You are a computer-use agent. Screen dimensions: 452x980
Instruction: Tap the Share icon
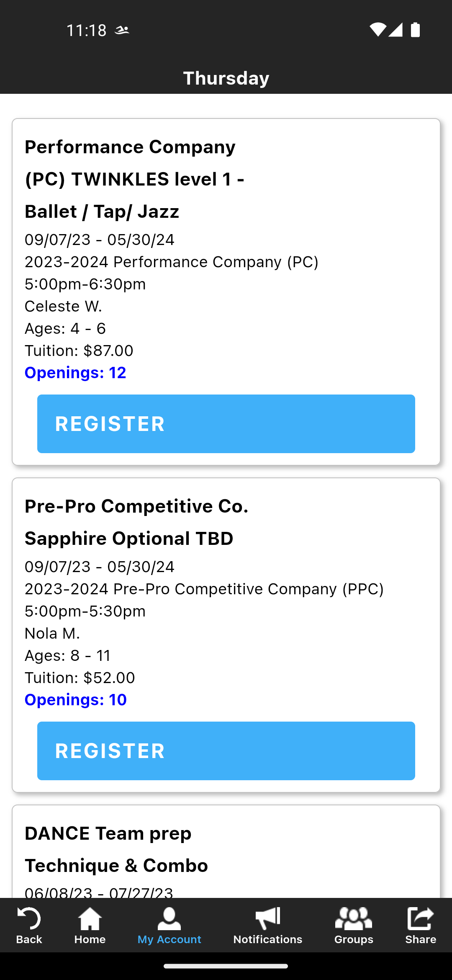(421, 918)
